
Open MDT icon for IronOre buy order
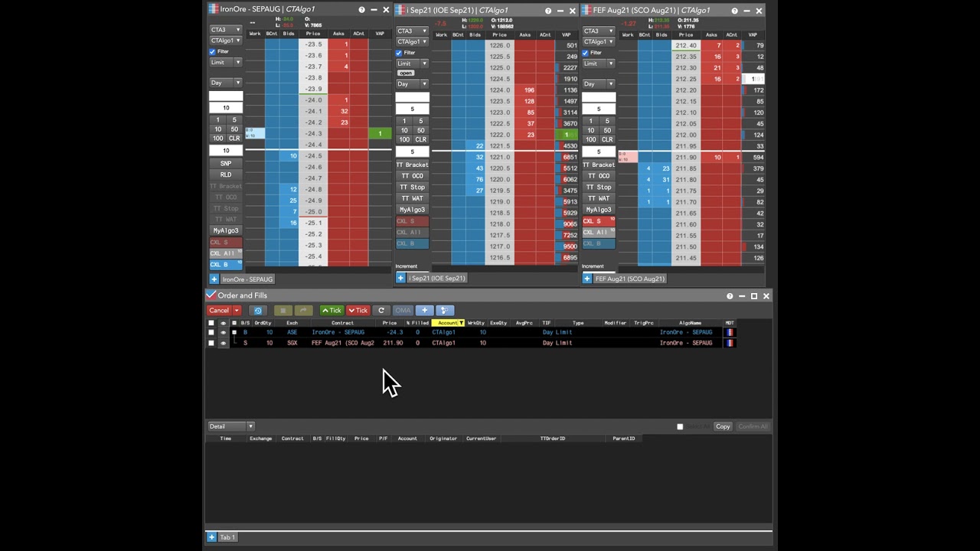(x=730, y=332)
